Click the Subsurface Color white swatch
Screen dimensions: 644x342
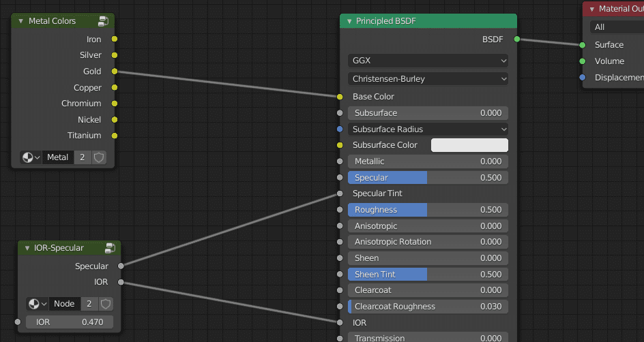point(469,145)
